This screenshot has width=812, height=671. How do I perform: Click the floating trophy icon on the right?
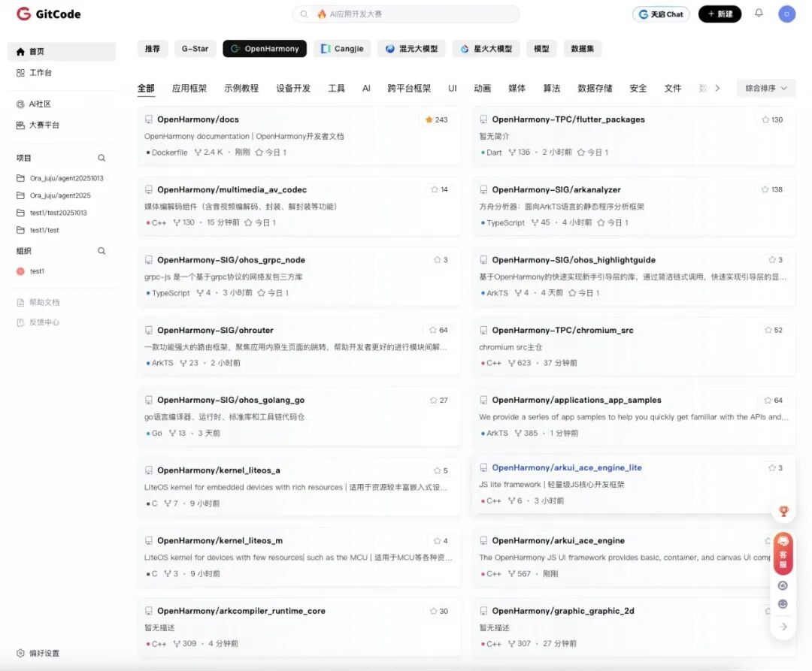pos(783,510)
